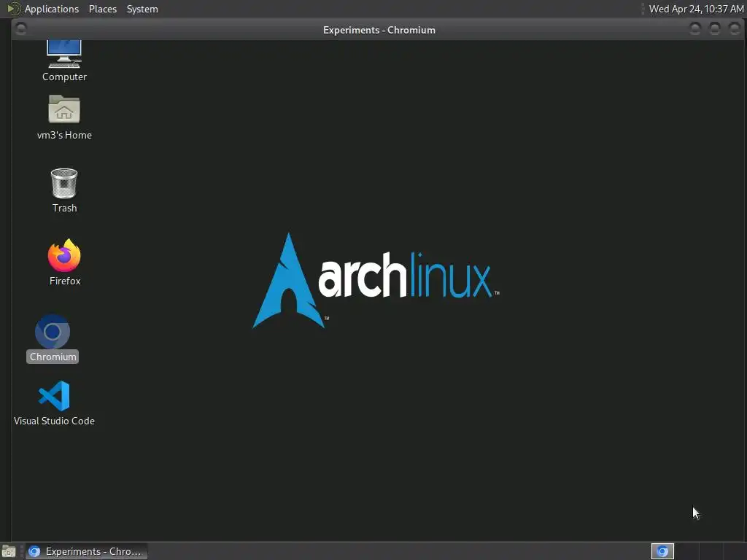Close the Experiments - Chromium window
Screen dimensions: 747x560
735,29
